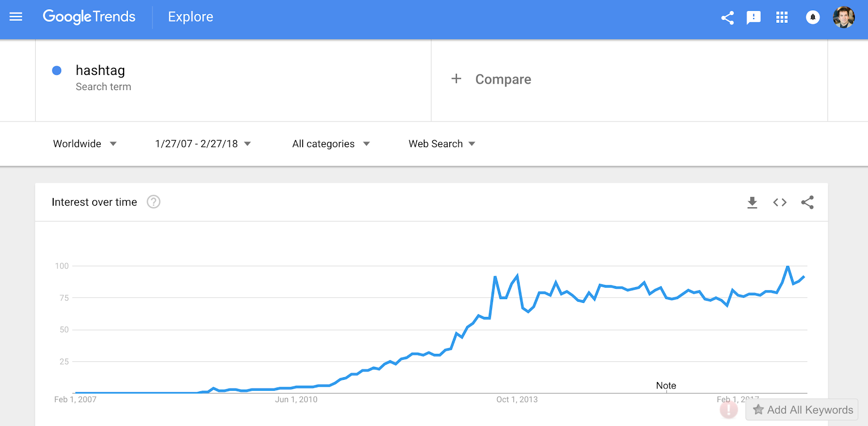868x426 pixels.
Task: Edit the hashtag search term
Action: 100,71
